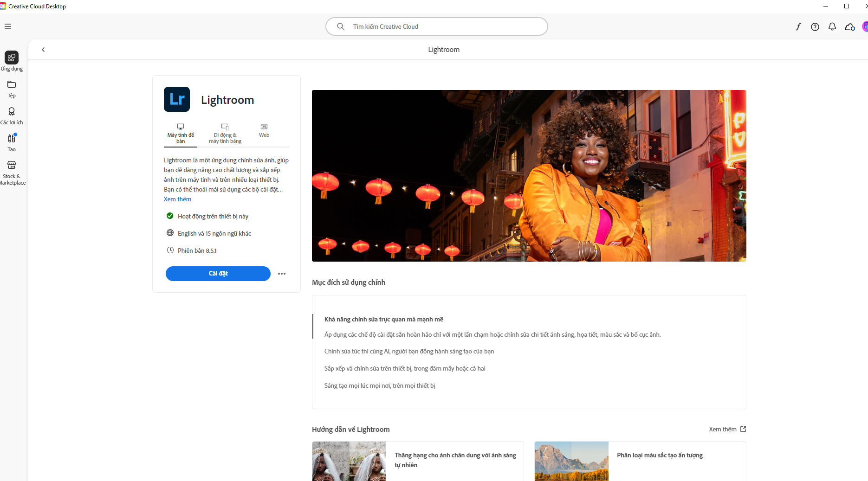Open the more options ellipsis menu
868x481 pixels.
pyautogui.click(x=282, y=274)
